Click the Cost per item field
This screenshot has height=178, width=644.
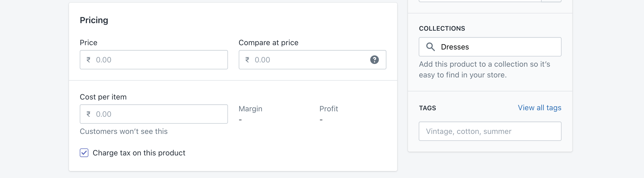[x=154, y=114]
